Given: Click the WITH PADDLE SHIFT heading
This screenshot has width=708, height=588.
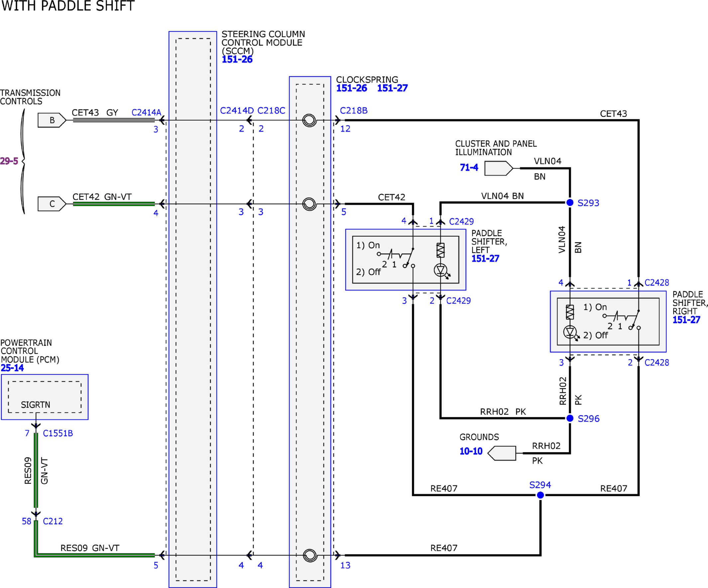Looking at the screenshot, I should (x=68, y=6).
